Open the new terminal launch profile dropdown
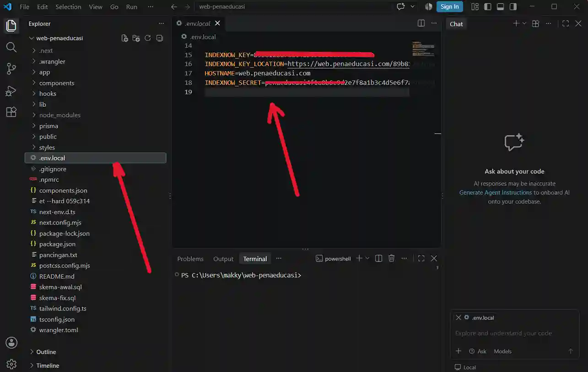588x372 pixels. click(367, 259)
